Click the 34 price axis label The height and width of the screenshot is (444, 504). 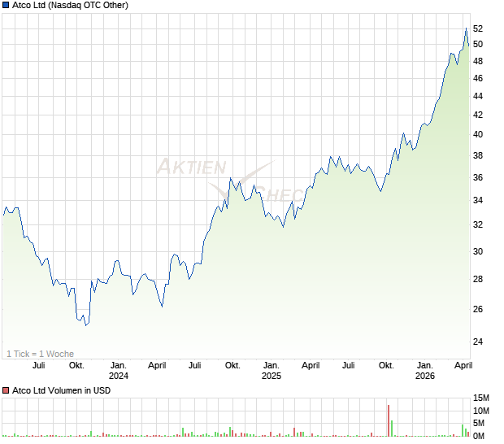(478, 200)
